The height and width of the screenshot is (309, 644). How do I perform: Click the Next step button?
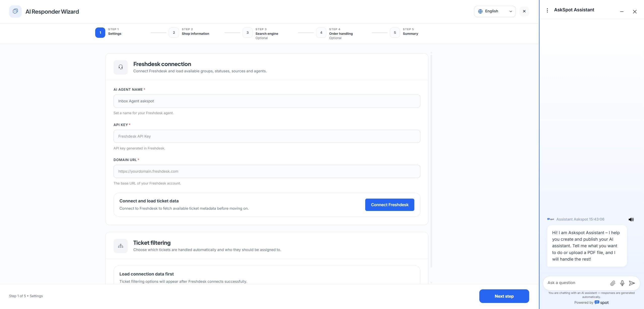504,296
